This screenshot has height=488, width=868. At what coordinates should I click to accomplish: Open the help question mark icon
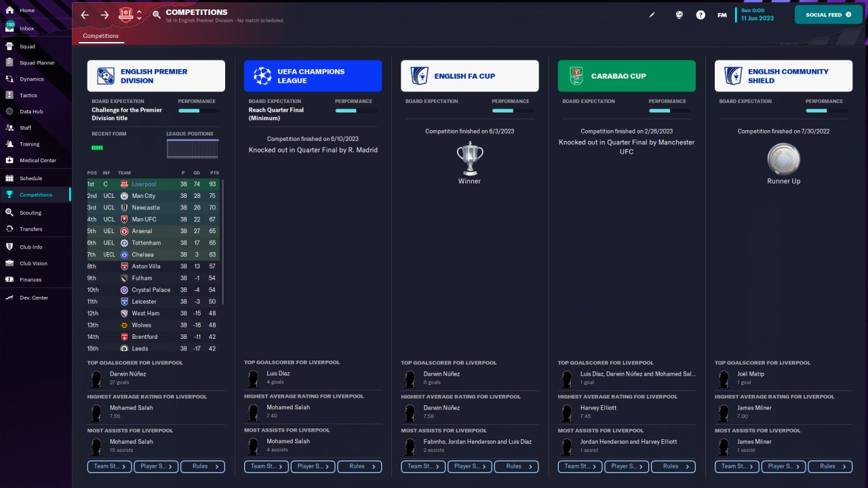(701, 15)
